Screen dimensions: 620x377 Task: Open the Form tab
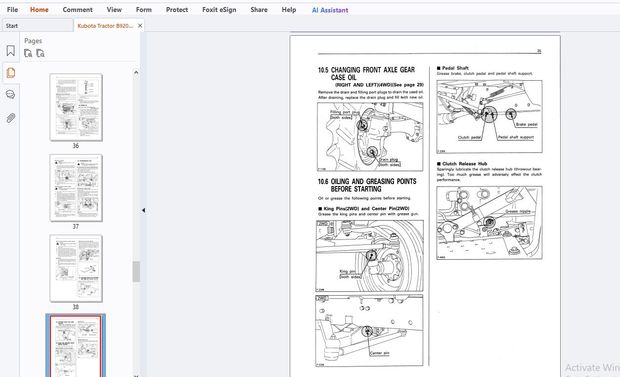144,9
